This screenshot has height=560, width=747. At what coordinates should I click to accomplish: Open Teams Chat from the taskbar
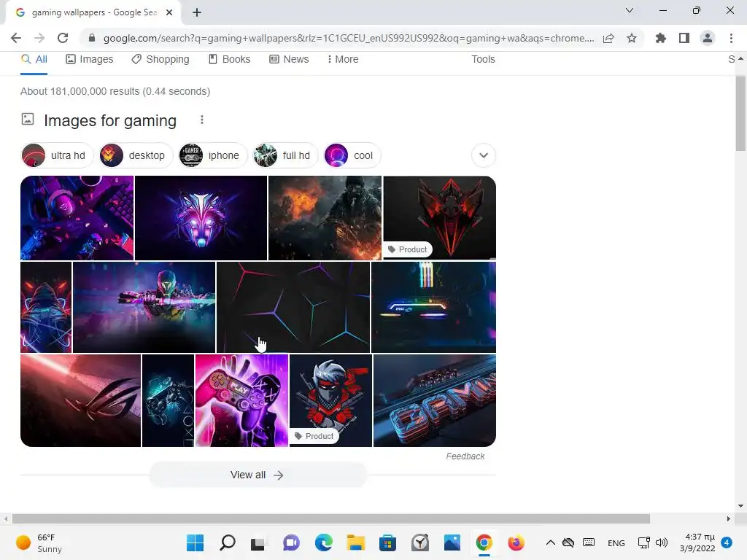tap(292, 542)
